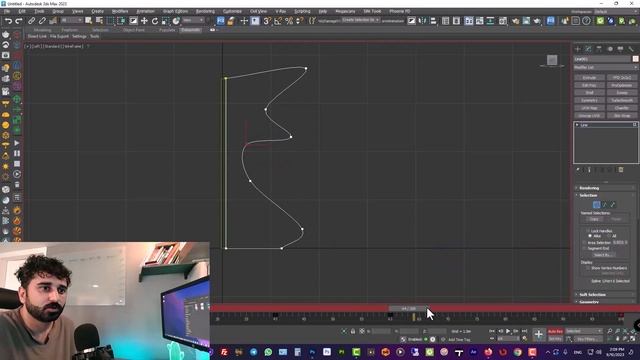Expand the Line entry in modifier stack

click(577, 125)
